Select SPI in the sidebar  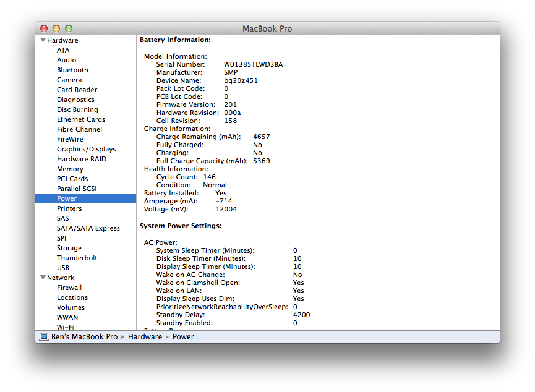(61, 238)
